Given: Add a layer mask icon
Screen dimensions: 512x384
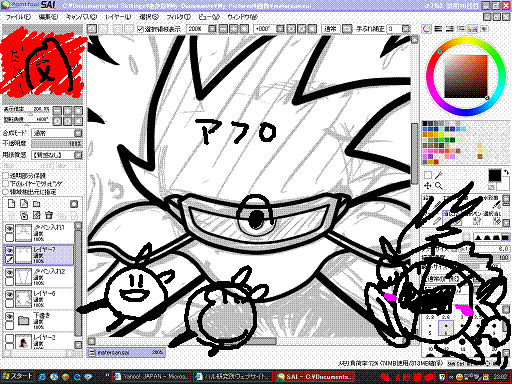Looking at the screenshot, I should (x=74, y=204).
